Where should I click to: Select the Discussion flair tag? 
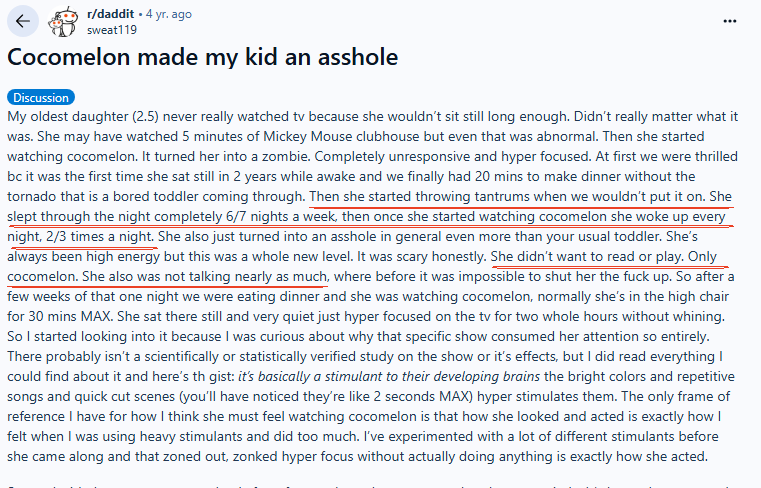tap(41, 97)
